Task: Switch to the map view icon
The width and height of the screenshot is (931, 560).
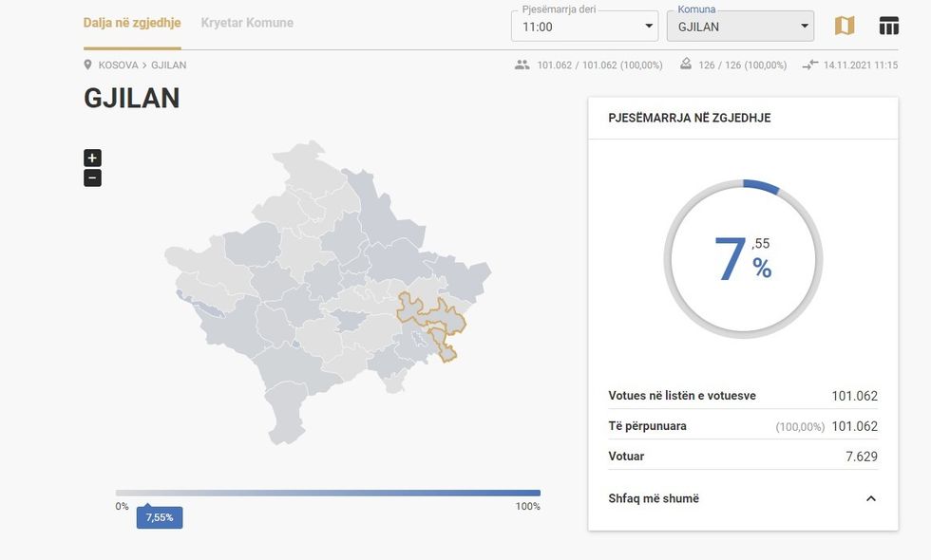Action: pos(844,26)
